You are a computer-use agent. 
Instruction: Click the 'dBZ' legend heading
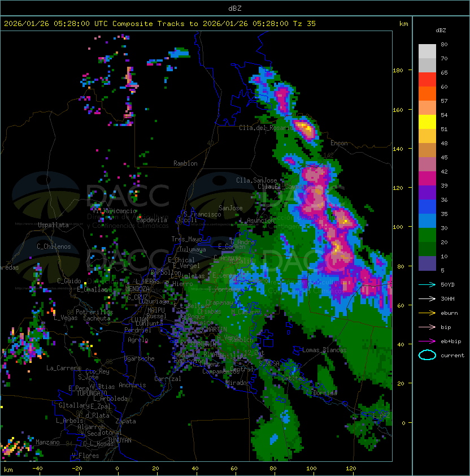tap(441, 31)
